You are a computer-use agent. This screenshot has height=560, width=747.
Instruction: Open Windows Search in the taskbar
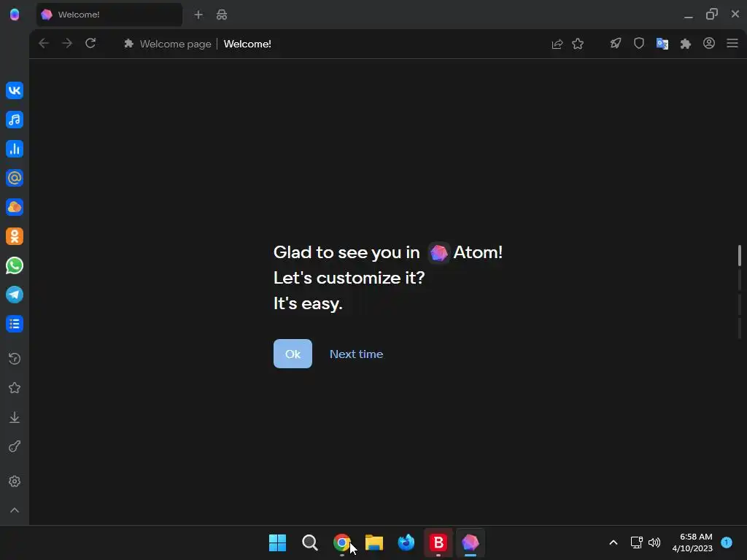coord(309,542)
